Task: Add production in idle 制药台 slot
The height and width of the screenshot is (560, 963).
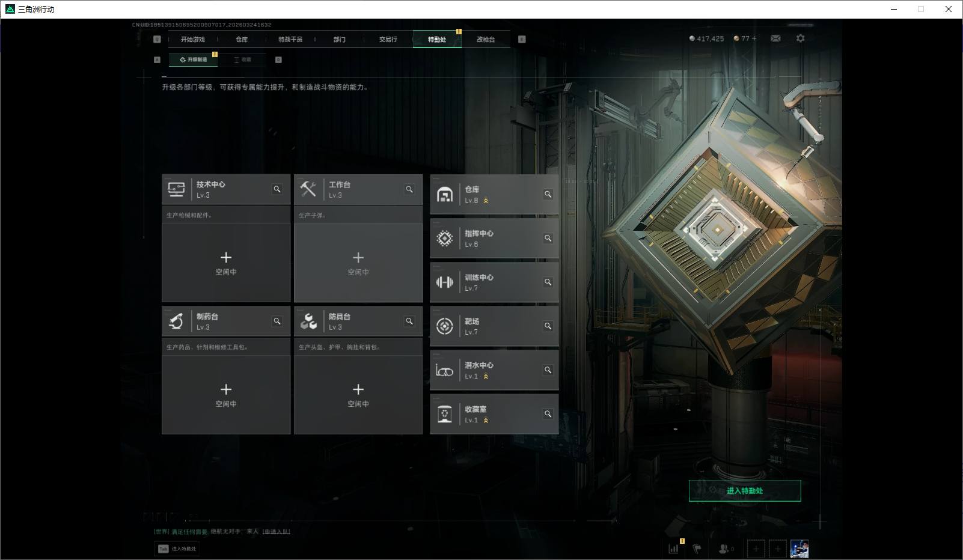Action: tap(226, 394)
